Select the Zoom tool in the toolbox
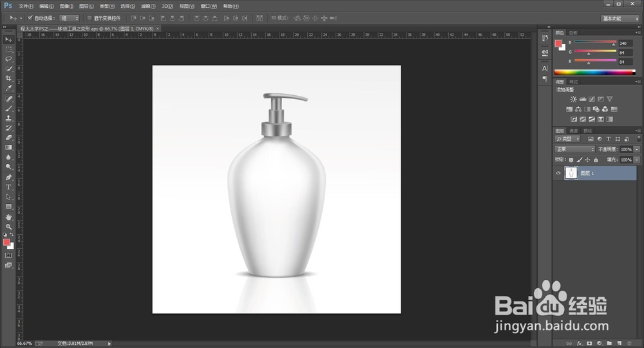 8,226
